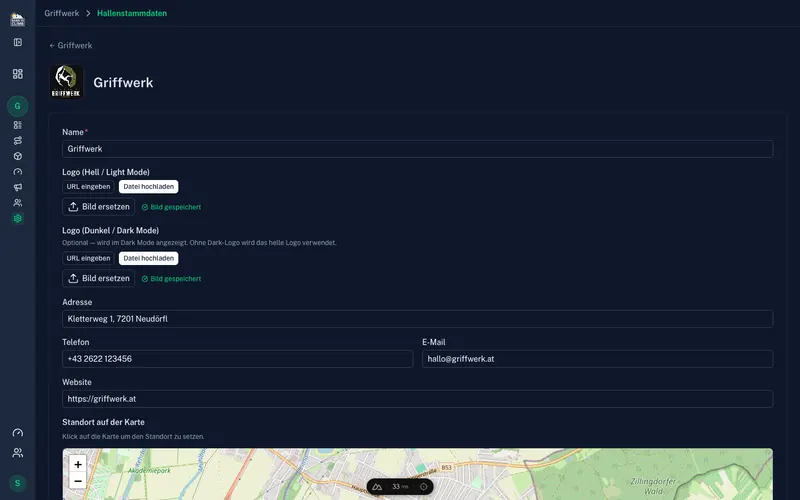Open the S user avatar menu
800x500 pixels.
pyautogui.click(x=17, y=483)
